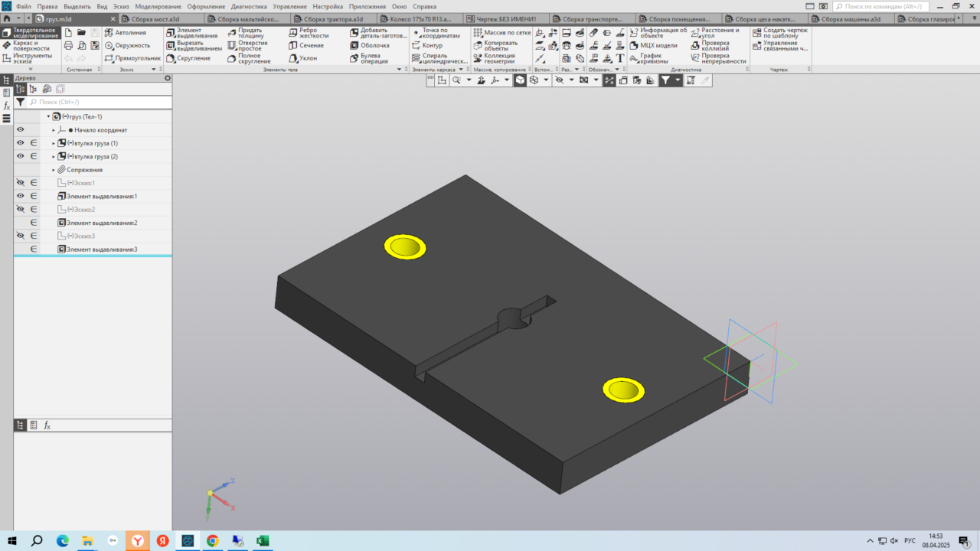Open Информация об объекте diagnostic

tap(658, 33)
